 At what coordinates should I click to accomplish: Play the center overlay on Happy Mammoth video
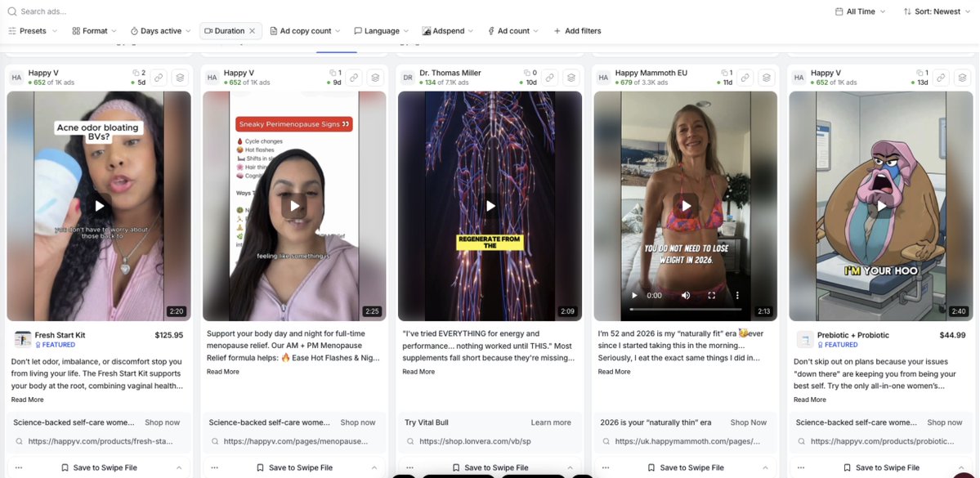coord(686,206)
